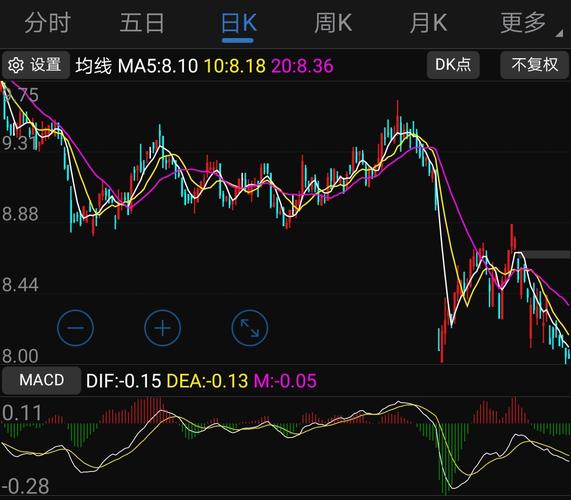Screen dimensions: 571x500
Task: Click the M:-0.05 reading
Action: tap(285, 381)
